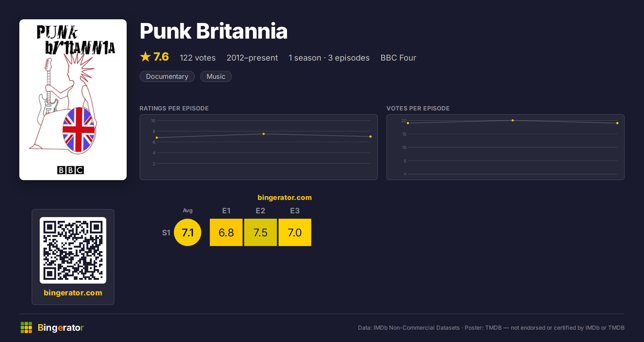Viewport: 644px width, 342px height.
Task: Open the Punk Britannia poster thumbnail
Action: (73, 100)
